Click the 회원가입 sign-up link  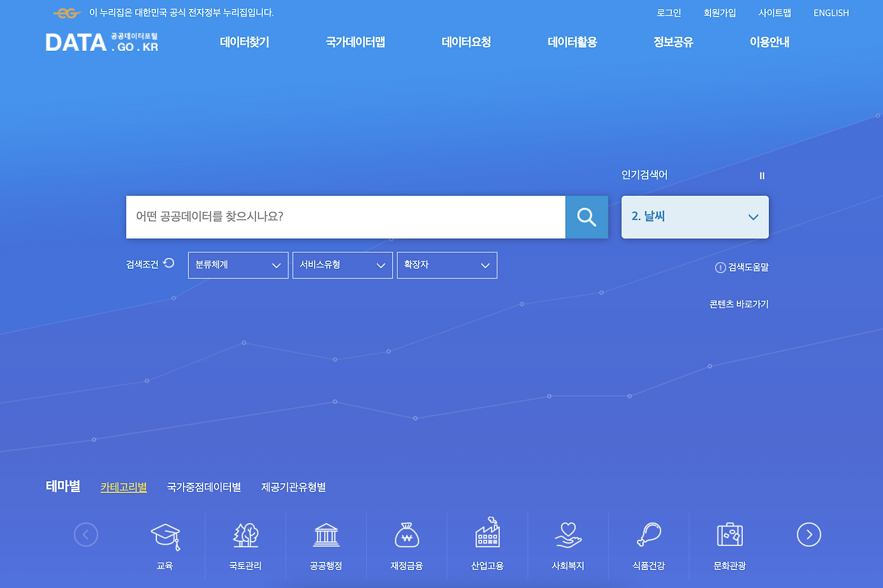click(x=720, y=13)
